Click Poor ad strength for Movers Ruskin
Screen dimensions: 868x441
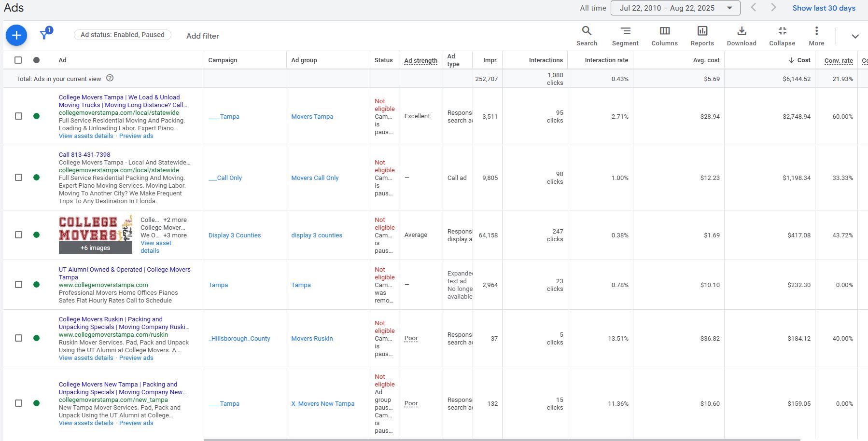pyautogui.click(x=411, y=338)
